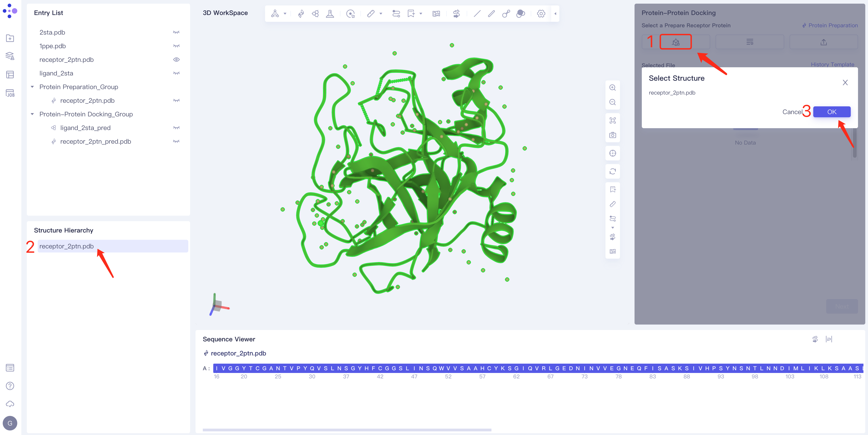Toggle visibility of ligand_2sta_pred
Screen dimensions: 868x435
[176, 128]
